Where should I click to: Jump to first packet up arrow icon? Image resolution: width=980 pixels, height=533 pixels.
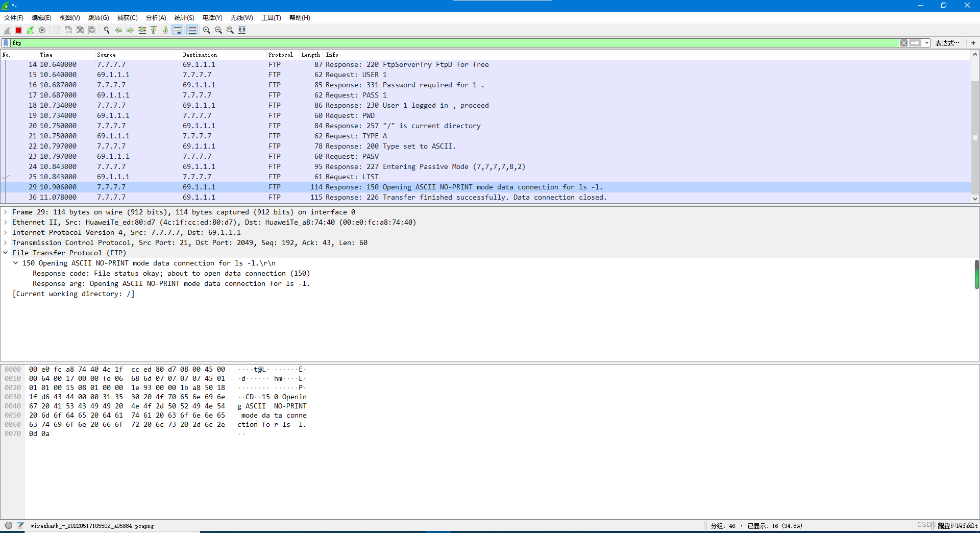coord(154,30)
